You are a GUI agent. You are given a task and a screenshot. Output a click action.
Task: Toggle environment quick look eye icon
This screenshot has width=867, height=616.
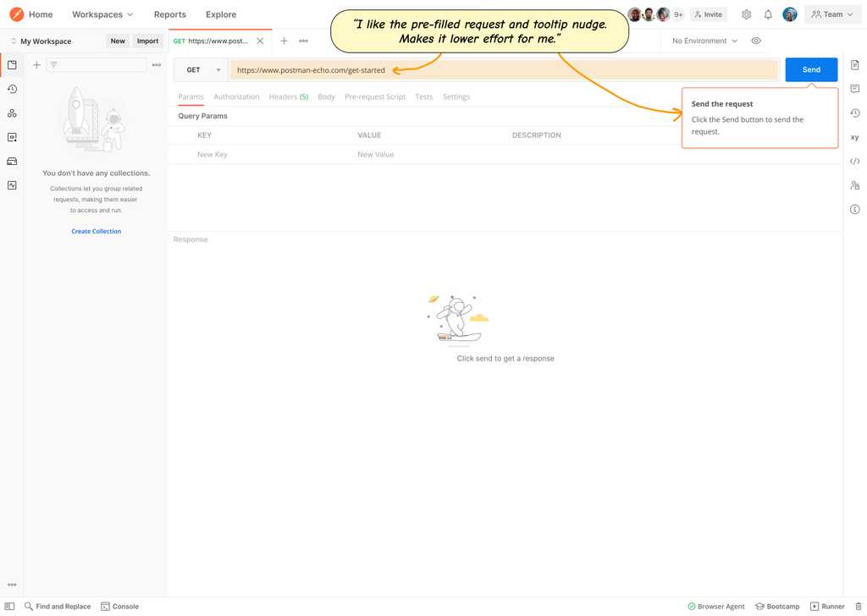(756, 41)
